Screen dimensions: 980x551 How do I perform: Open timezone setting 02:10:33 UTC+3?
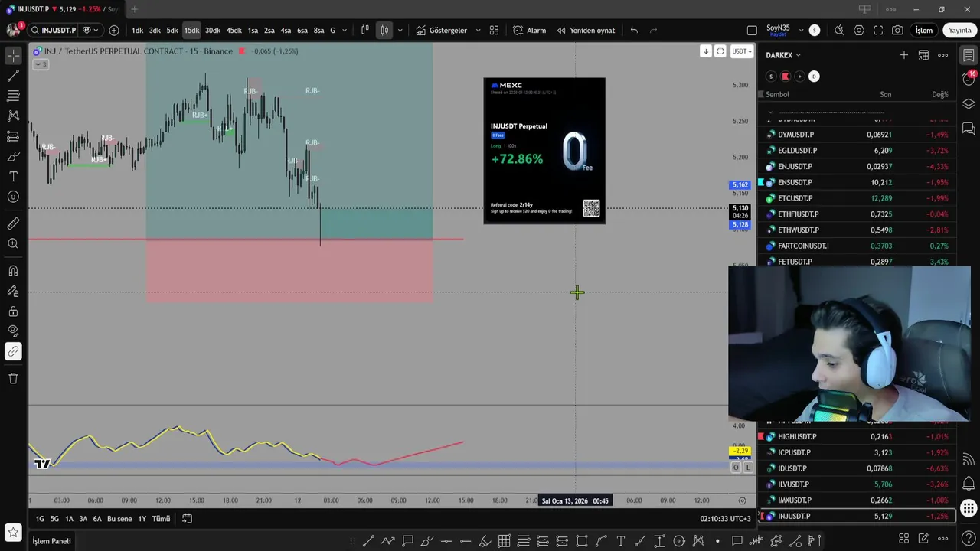tap(725, 519)
